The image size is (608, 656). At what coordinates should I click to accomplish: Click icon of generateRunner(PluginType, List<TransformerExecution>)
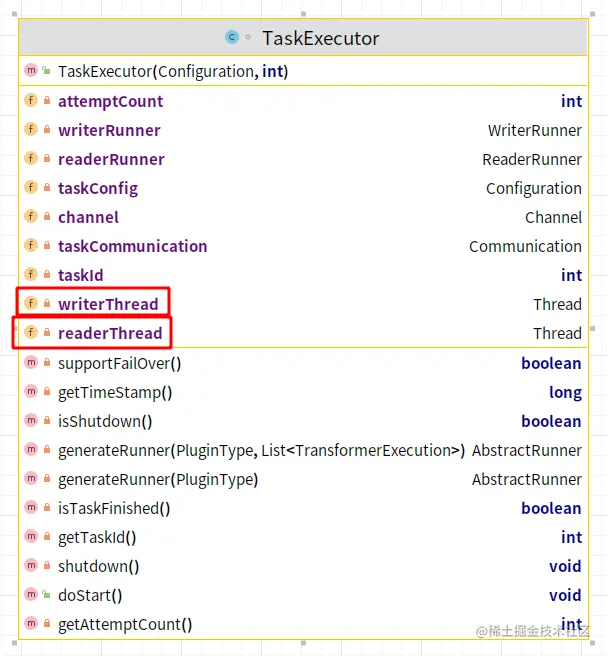pos(31,449)
